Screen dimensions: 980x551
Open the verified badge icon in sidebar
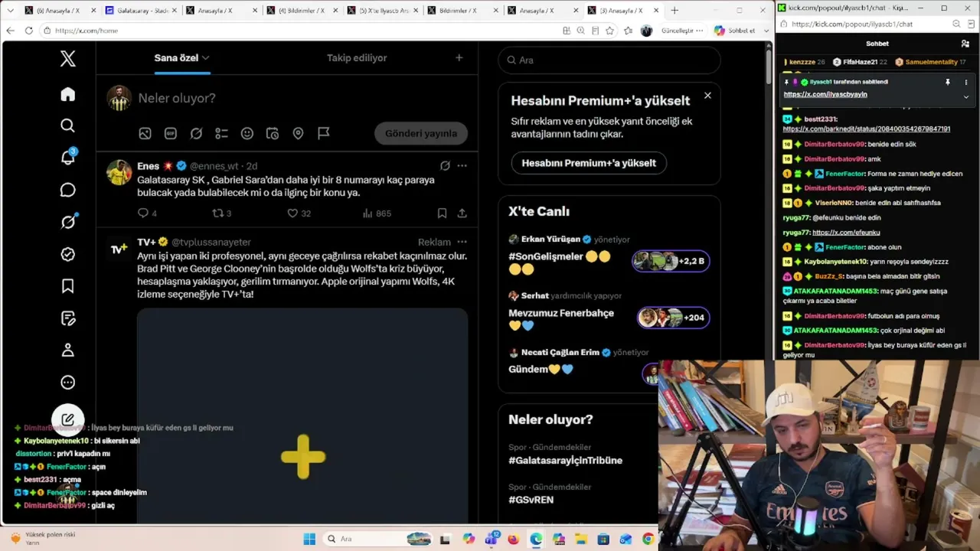point(68,254)
